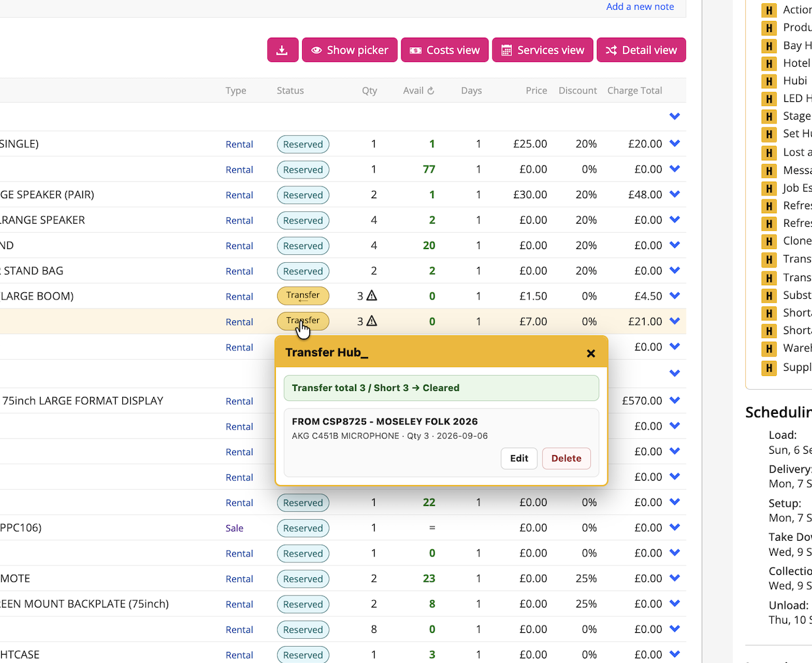Expand the row menu for LARGE BOOM row
Screen dimensions: 812x663
[675, 296]
